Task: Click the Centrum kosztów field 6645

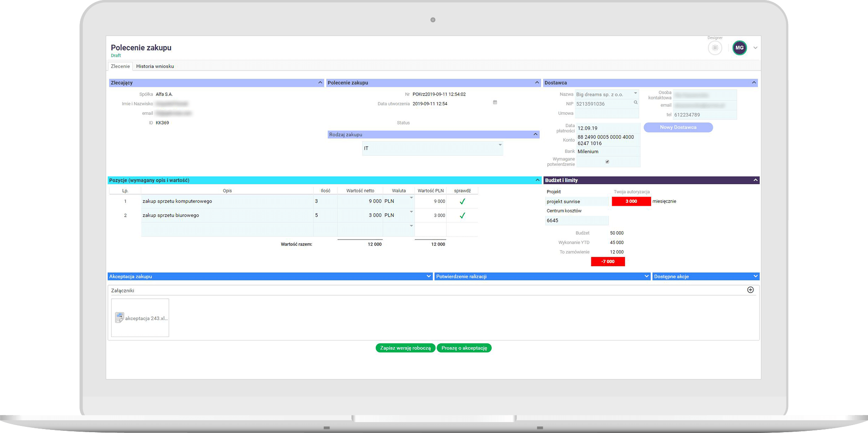Action: [x=576, y=221]
